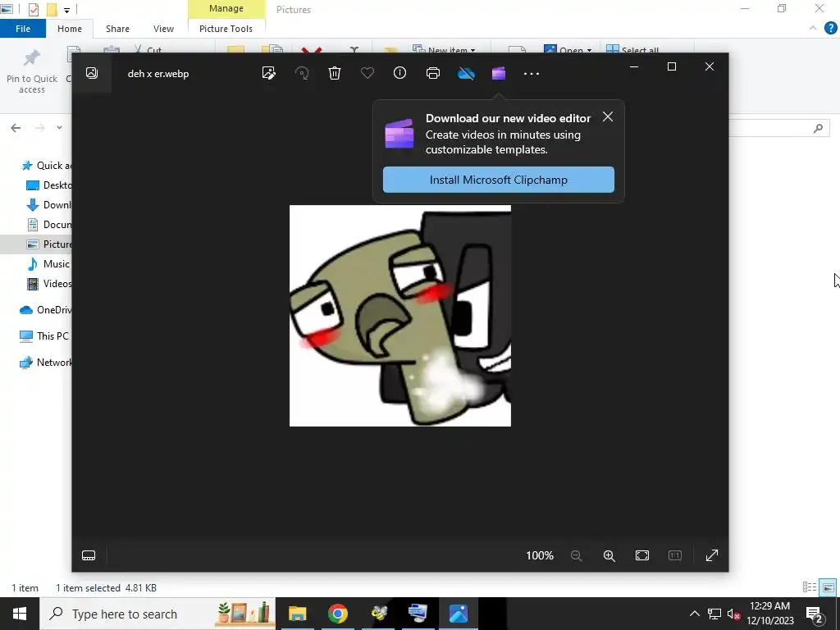
Task: Select Videos in navigation pane
Action: pos(48,284)
